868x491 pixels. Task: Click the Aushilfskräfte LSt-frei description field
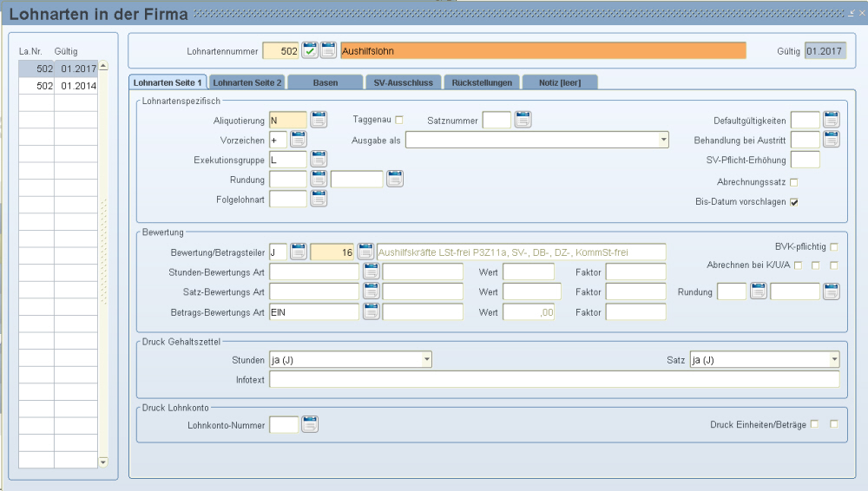(x=522, y=252)
